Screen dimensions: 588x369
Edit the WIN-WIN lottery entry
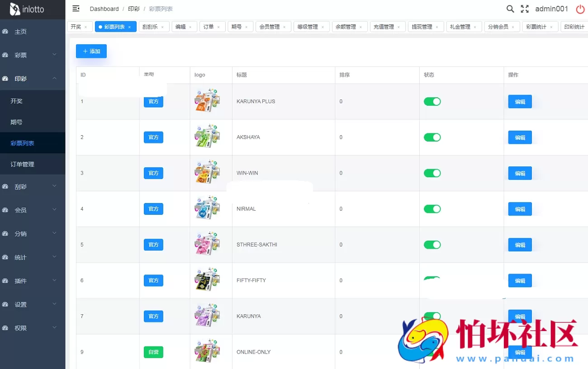pyautogui.click(x=520, y=173)
